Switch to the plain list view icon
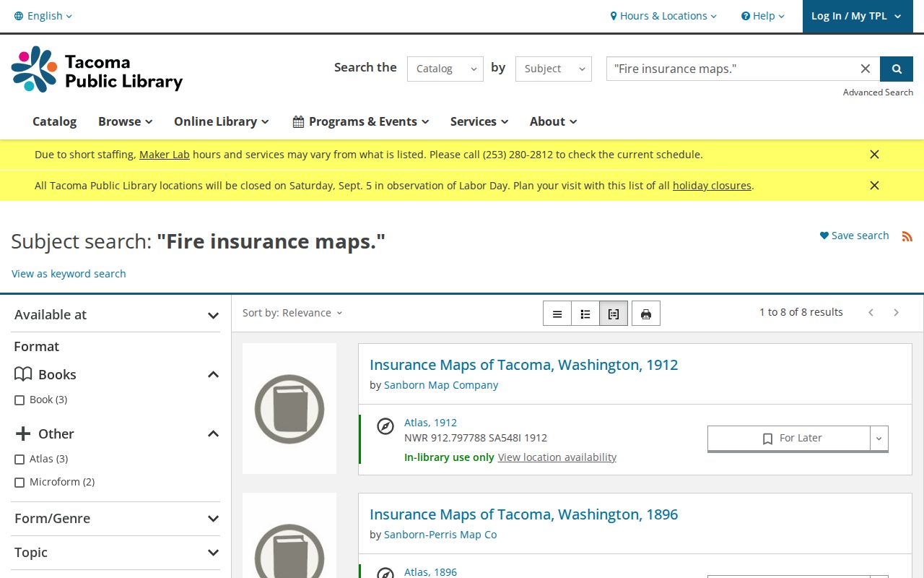 pyautogui.click(x=557, y=314)
